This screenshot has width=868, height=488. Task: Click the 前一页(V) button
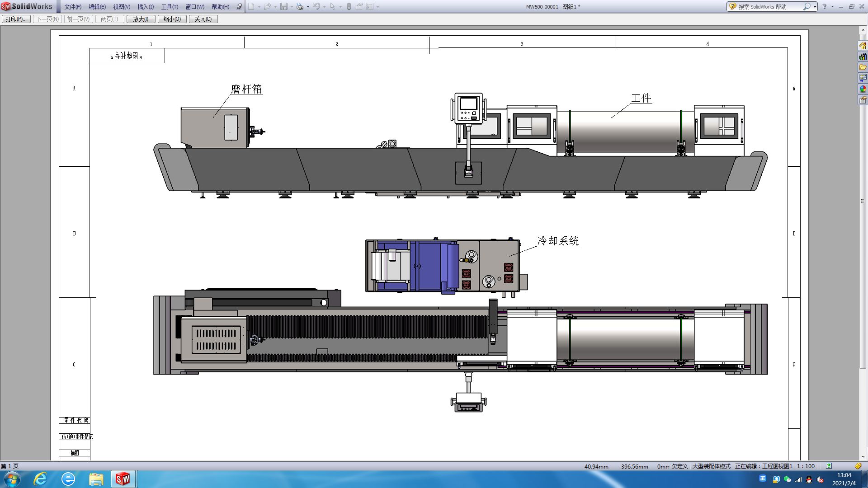[79, 19]
